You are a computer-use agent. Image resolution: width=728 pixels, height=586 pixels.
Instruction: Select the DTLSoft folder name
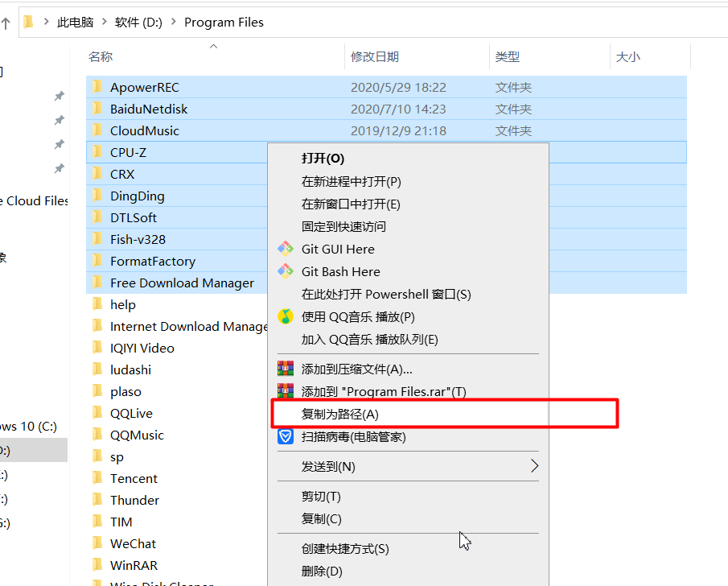click(x=134, y=217)
